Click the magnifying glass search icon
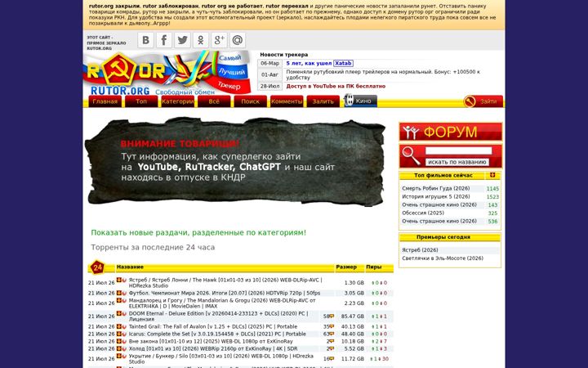The image size is (588, 368). pyautogui.click(x=411, y=155)
